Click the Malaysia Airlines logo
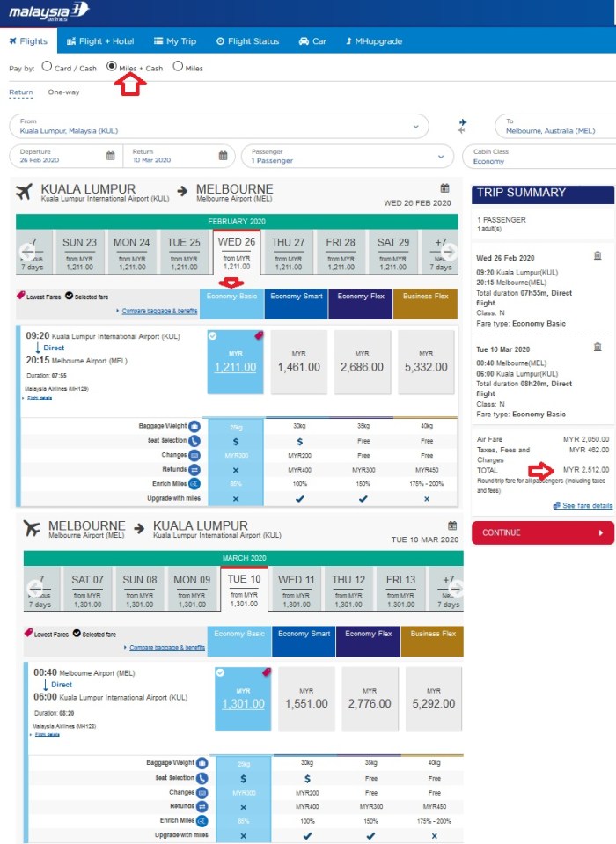Viewport: 616px width, 844px height. click(49, 11)
